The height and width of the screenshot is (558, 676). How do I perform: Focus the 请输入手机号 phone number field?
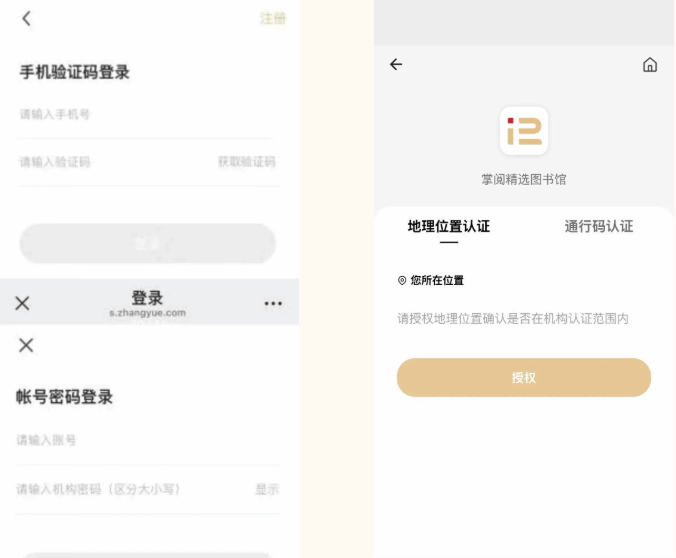tap(147, 114)
